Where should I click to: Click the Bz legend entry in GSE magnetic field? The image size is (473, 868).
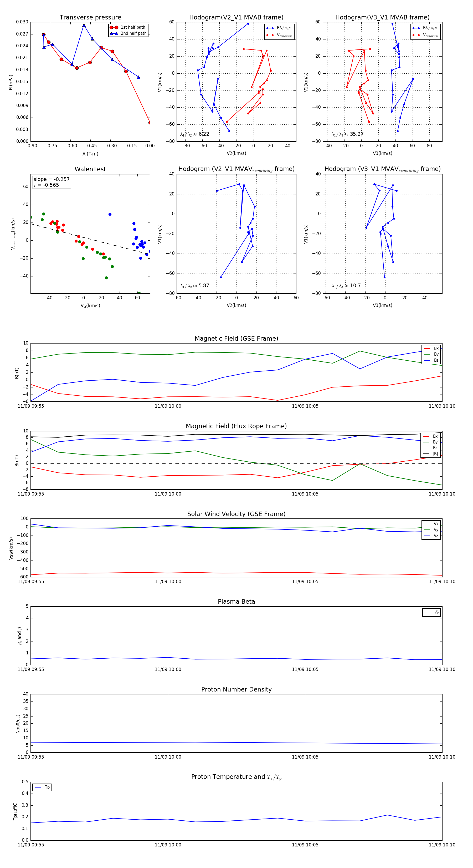(431, 360)
